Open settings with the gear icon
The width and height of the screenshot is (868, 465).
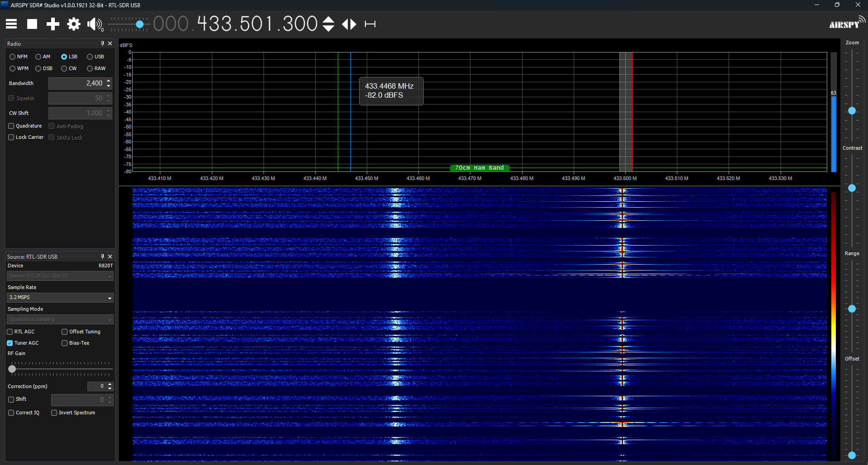tap(74, 24)
